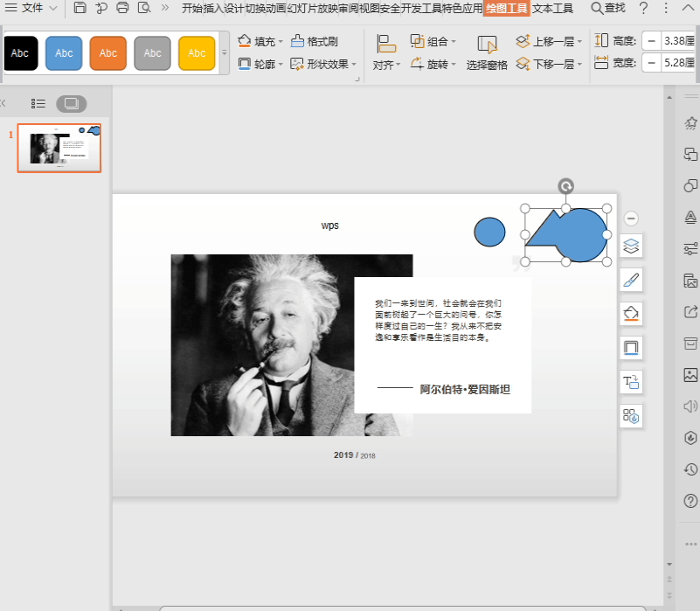Click the Print icon in quick toolbar
700x611 pixels.
coord(122,8)
